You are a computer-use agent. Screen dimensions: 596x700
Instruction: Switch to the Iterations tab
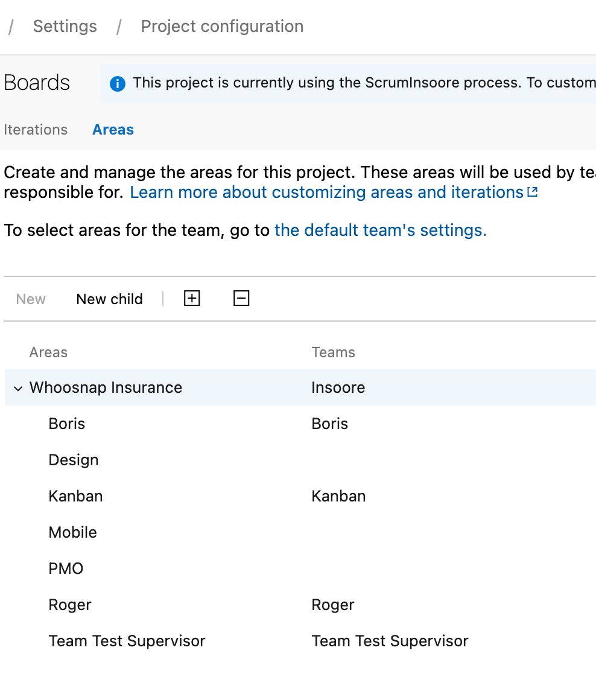pos(36,130)
